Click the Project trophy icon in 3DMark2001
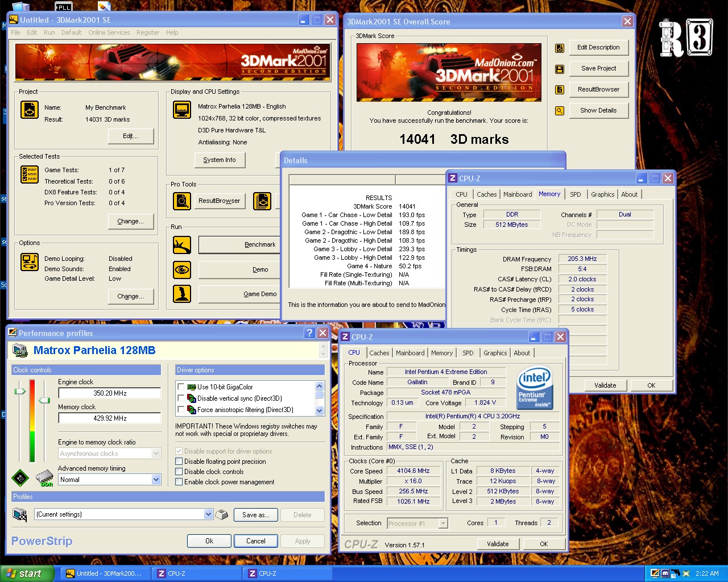This screenshot has width=728, height=582. [x=30, y=109]
